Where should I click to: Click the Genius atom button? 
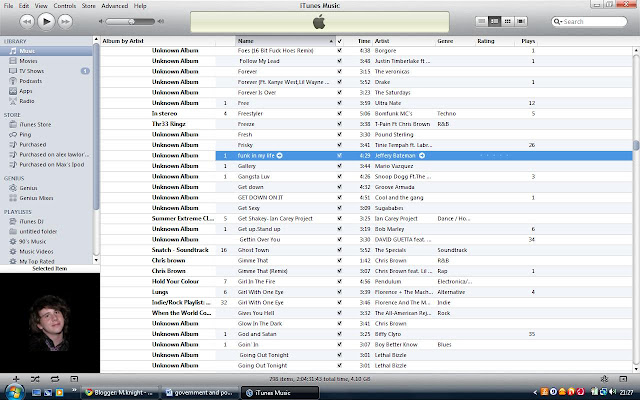click(x=605, y=379)
